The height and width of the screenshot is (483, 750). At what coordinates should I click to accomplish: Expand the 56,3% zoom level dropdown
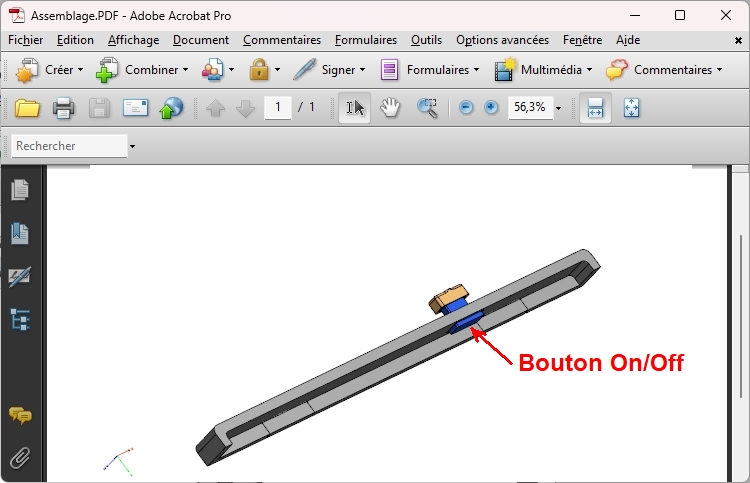558,108
